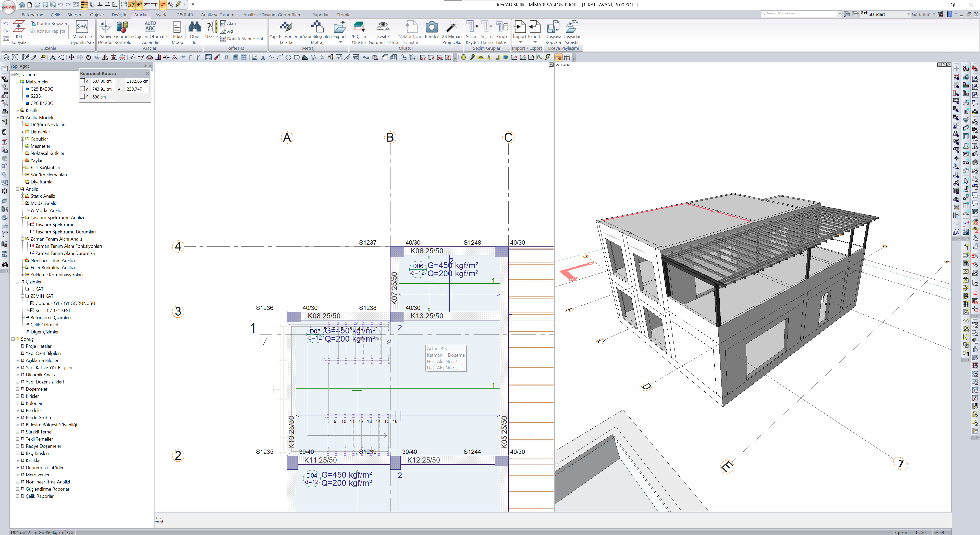
Task: Open the Analiz ve Tasarım tab
Action: [217, 15]
